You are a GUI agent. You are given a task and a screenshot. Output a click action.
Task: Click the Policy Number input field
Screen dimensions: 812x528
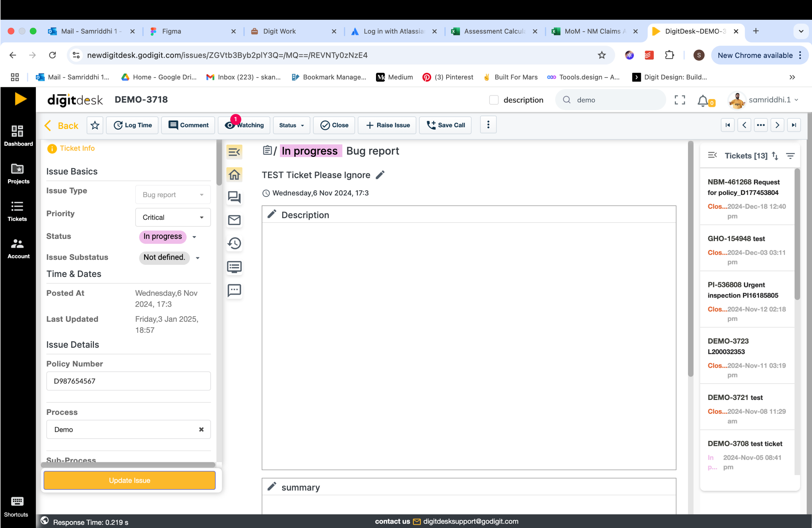click(x=129, y=380)
